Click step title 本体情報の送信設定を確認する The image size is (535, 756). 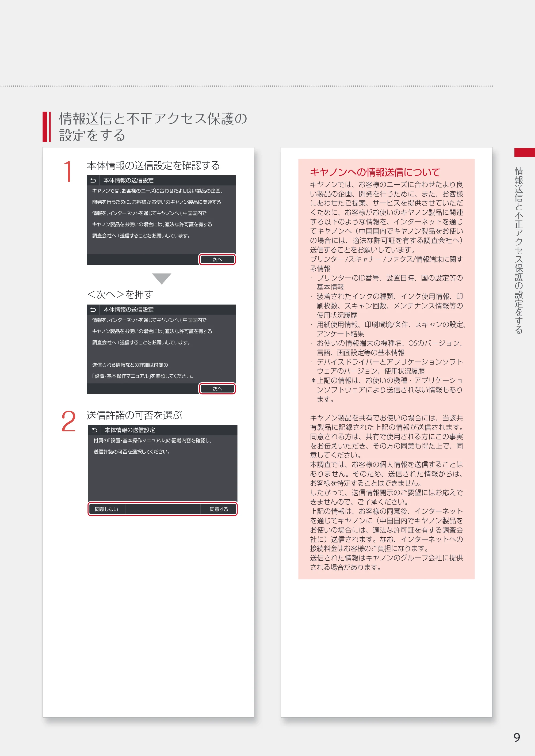click(153, 165)
